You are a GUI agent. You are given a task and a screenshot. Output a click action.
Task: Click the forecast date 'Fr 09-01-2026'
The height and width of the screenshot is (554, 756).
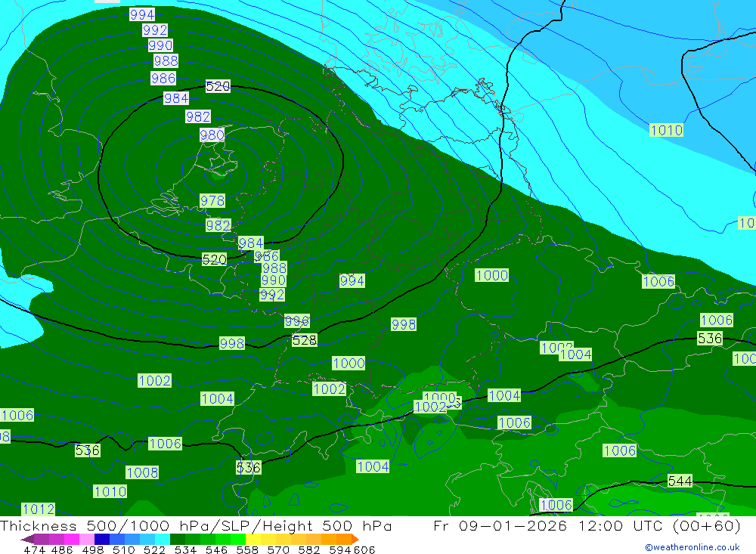(x=500, y=525)
